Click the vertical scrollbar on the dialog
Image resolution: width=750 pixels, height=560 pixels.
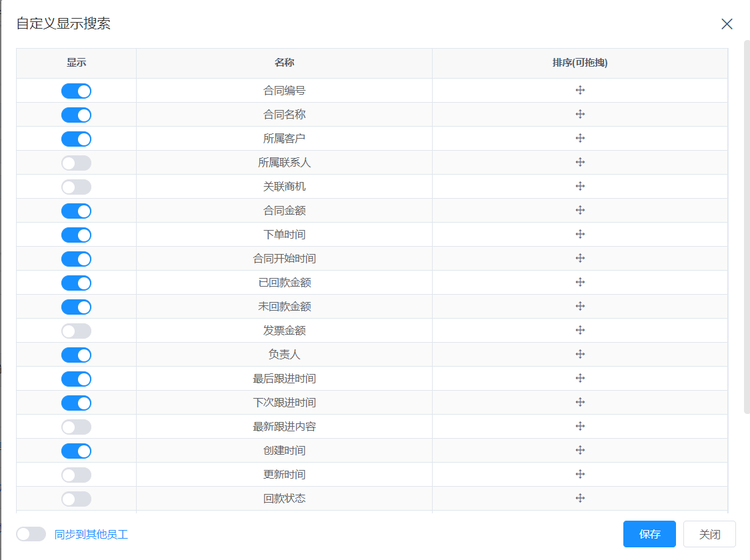click(x=747, y=227)
